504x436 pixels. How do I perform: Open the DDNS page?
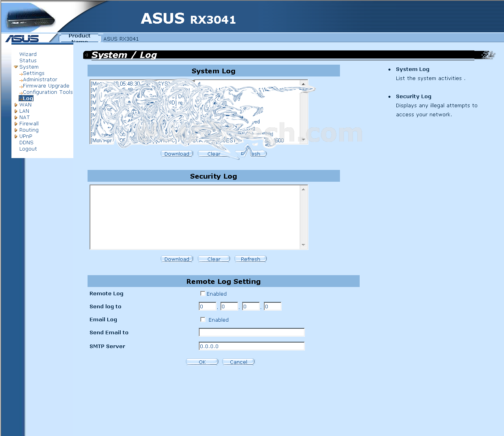tap(26, 143)
